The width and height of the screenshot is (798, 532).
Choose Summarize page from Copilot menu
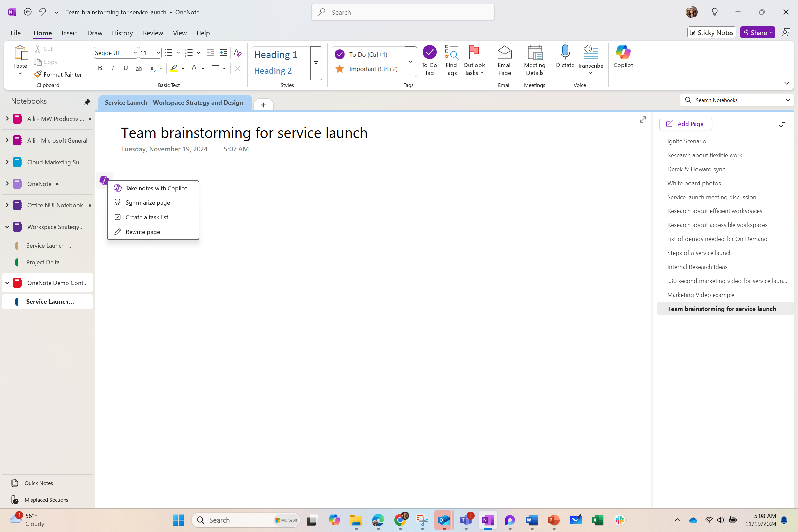click(148, 202)
